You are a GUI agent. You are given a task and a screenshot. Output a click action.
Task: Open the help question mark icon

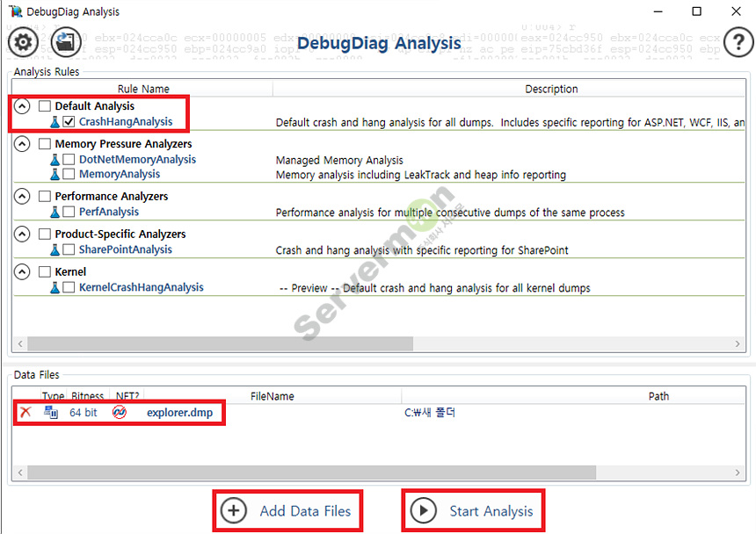coord(738,42)
